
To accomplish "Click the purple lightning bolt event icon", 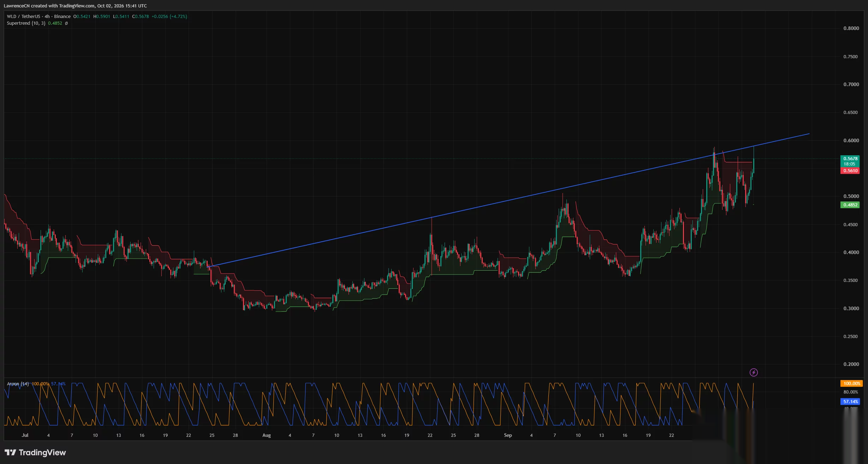I will pyautogui.click(x=754, y=372).
